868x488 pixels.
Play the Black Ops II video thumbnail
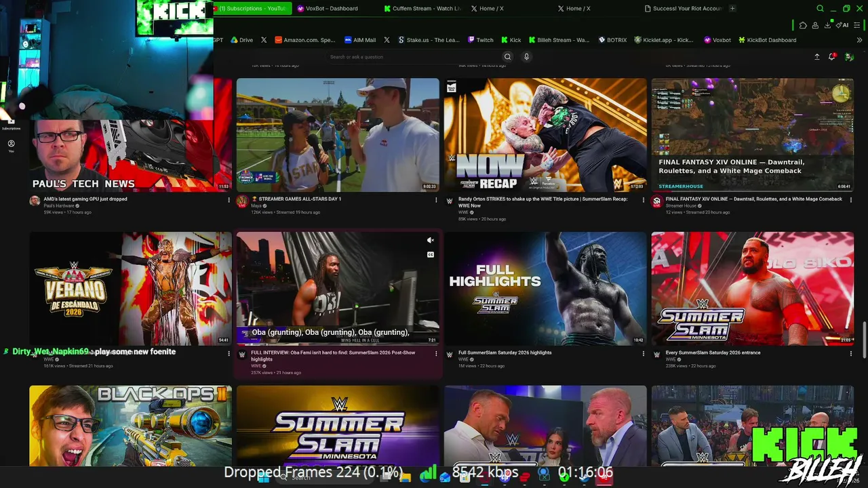(x=130, y=426)
